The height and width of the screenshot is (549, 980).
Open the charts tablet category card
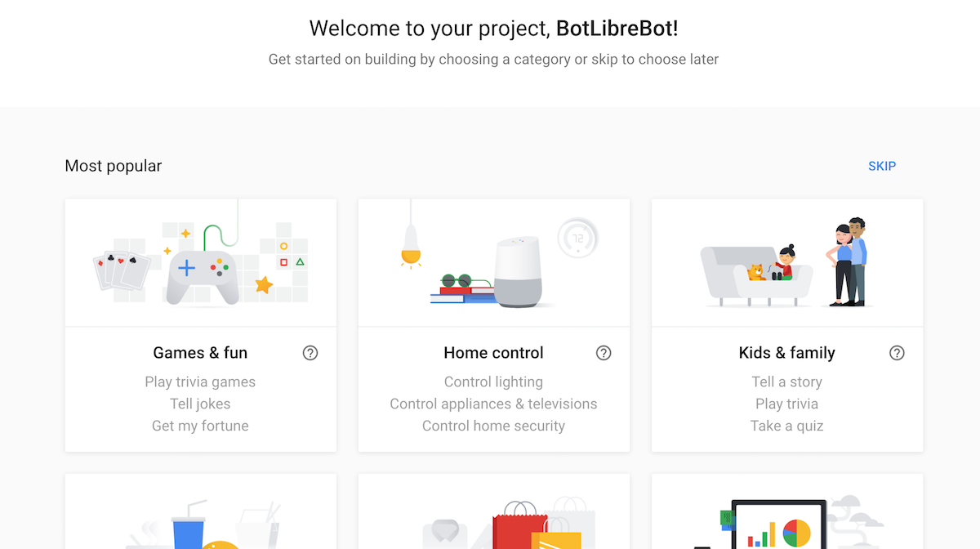click(x=786, y=515)
